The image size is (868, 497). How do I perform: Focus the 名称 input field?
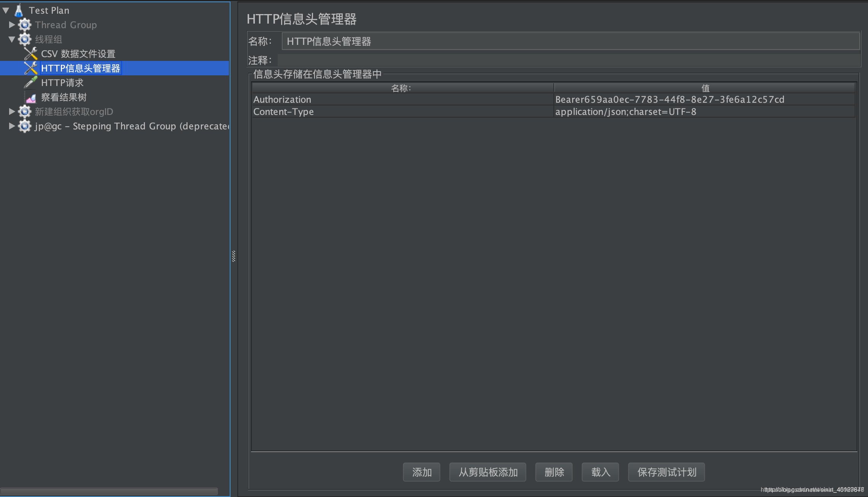[x=571, y=41]
